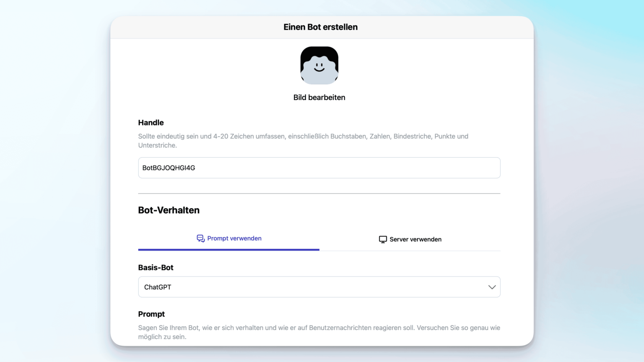Click the monitor icon on Server verwenden
This screenshot has width=644, height=362.
pos(382,239)
